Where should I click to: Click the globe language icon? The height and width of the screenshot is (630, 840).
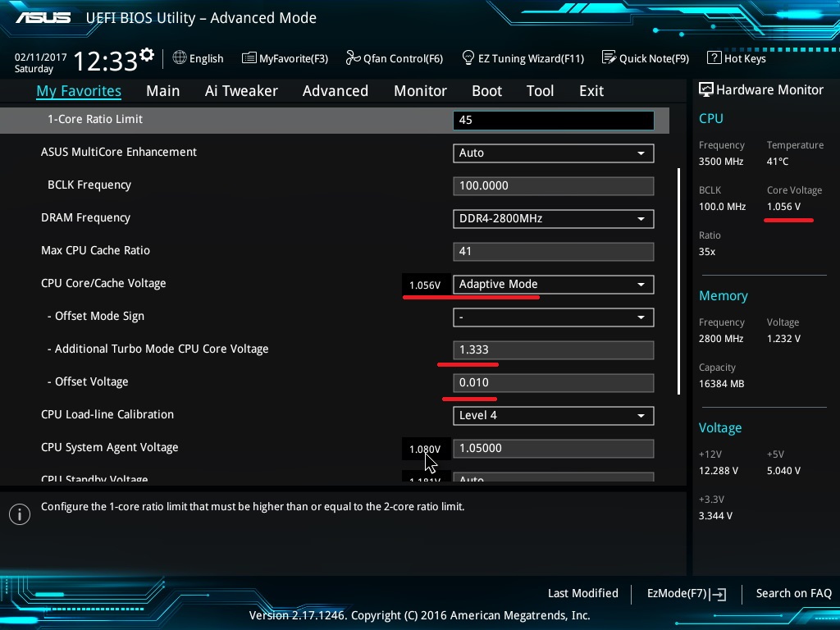tap(180, 57)
